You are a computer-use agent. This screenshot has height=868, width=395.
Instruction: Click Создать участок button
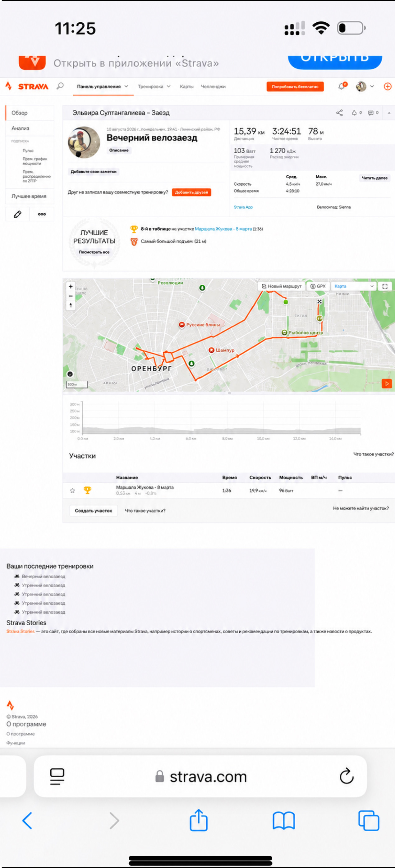click(x=94, y=510)
